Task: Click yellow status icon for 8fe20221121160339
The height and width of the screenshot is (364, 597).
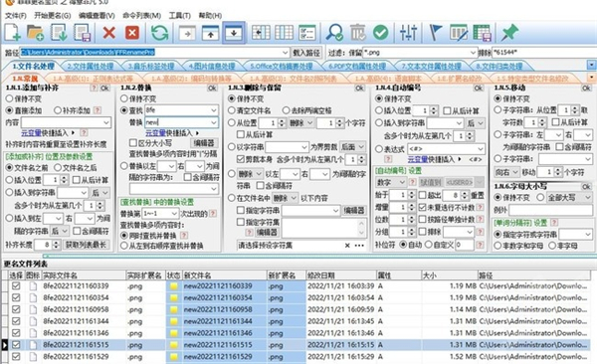Action: pyautogui.click(x=173, y=286)
